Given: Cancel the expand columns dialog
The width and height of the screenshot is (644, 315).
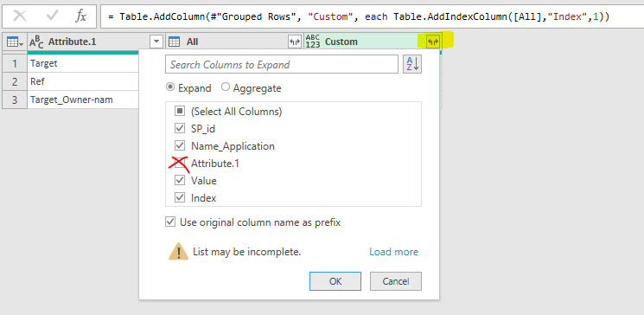Looking at the screenshot, I should coord(396,281).
